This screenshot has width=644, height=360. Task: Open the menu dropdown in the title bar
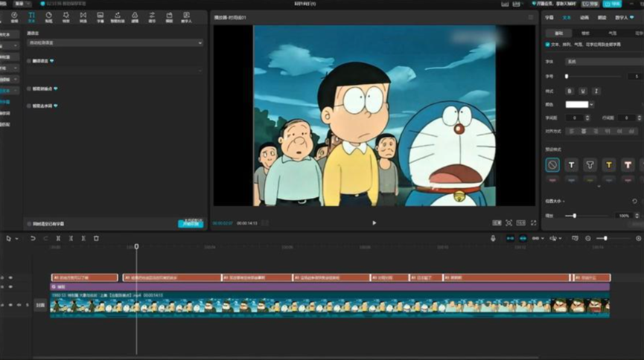click(x=22, y=4)
